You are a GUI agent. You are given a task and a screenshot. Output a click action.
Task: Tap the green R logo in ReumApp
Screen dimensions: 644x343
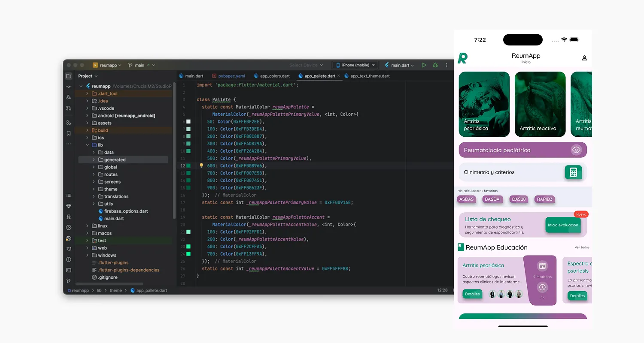pyautogui.click(x=462, y=58)
